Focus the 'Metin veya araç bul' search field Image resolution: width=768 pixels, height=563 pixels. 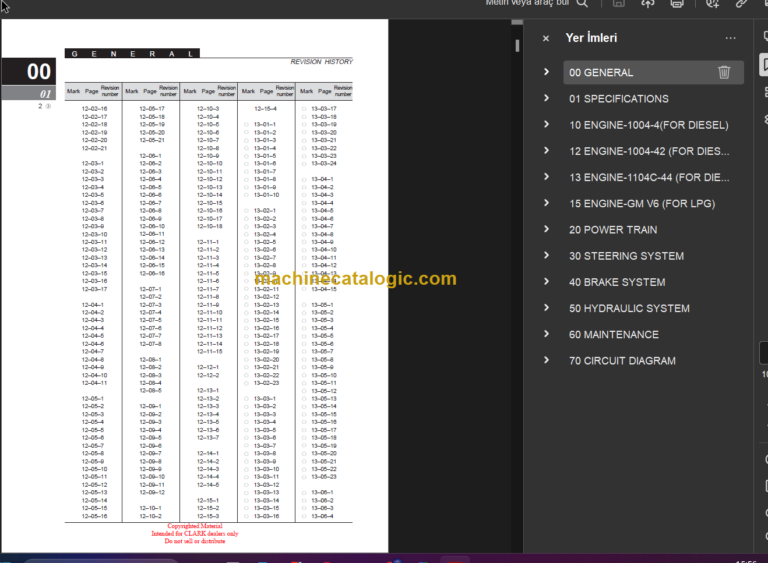pos(527,3)
